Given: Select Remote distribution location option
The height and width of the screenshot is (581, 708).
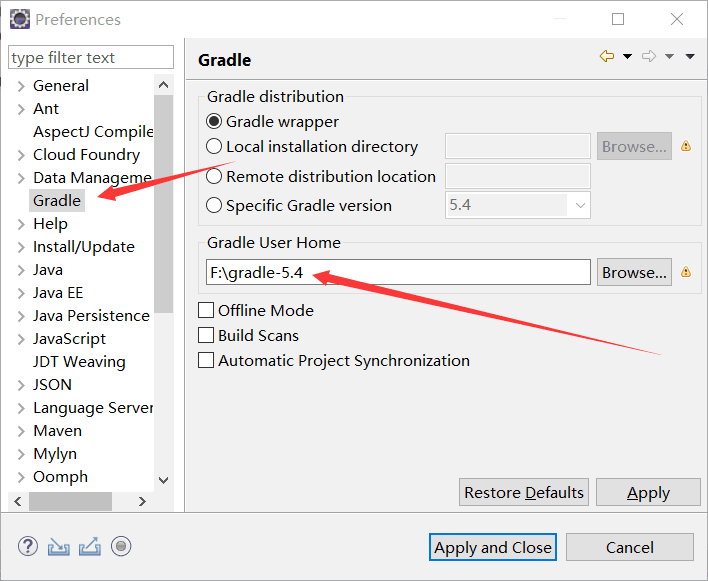Looking at the screenshot, I should click(x=214, y=176).
